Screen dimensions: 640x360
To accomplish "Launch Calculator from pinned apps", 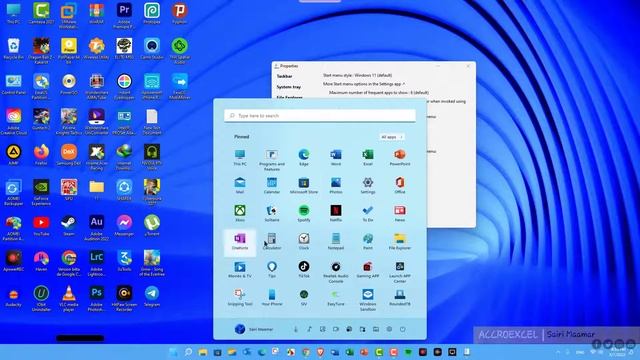I will click(x=272, y=242).
